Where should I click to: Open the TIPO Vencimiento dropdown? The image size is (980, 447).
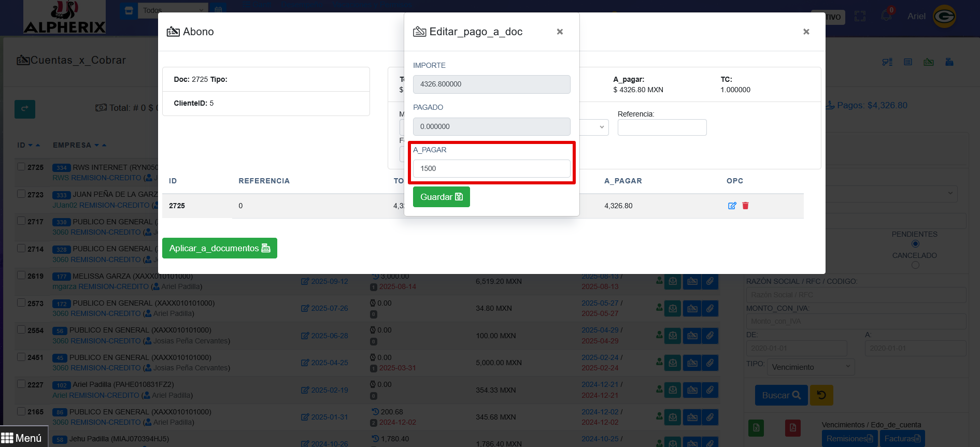810,367
